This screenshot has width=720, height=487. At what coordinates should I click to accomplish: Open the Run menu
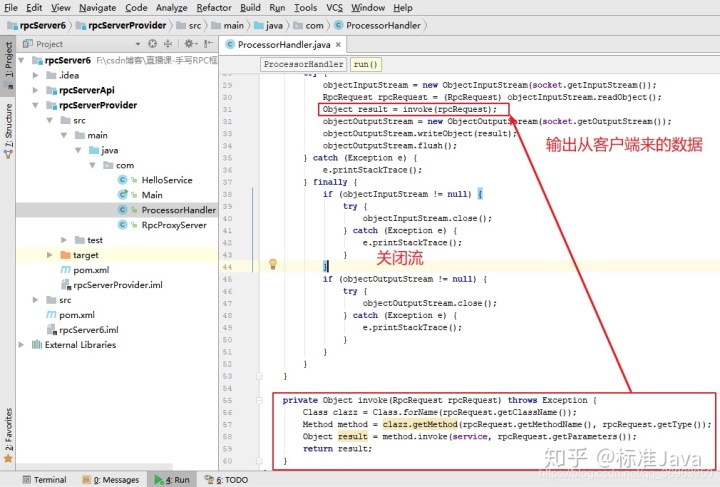277,8
